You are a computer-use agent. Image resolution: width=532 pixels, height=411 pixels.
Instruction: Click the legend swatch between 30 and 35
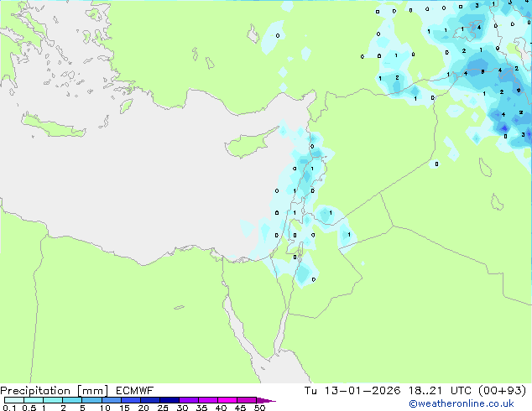[189, 400]
